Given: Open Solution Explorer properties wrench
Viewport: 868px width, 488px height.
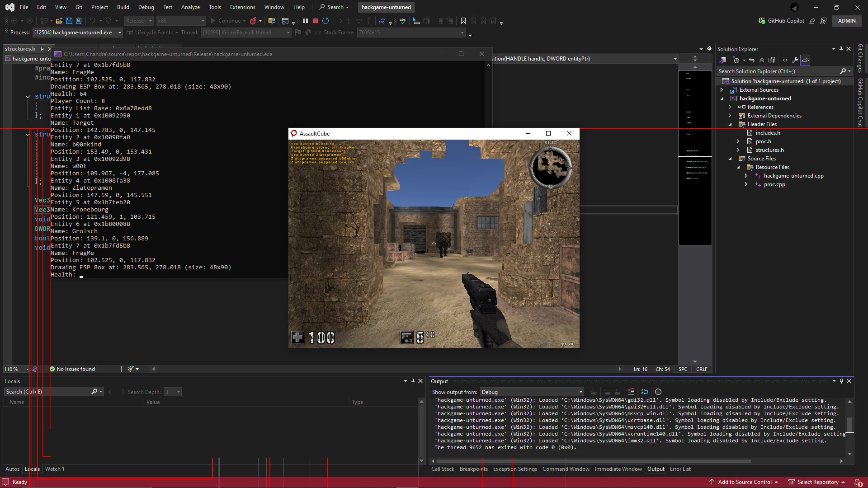Looking at the screenshot, I should 795,60.
